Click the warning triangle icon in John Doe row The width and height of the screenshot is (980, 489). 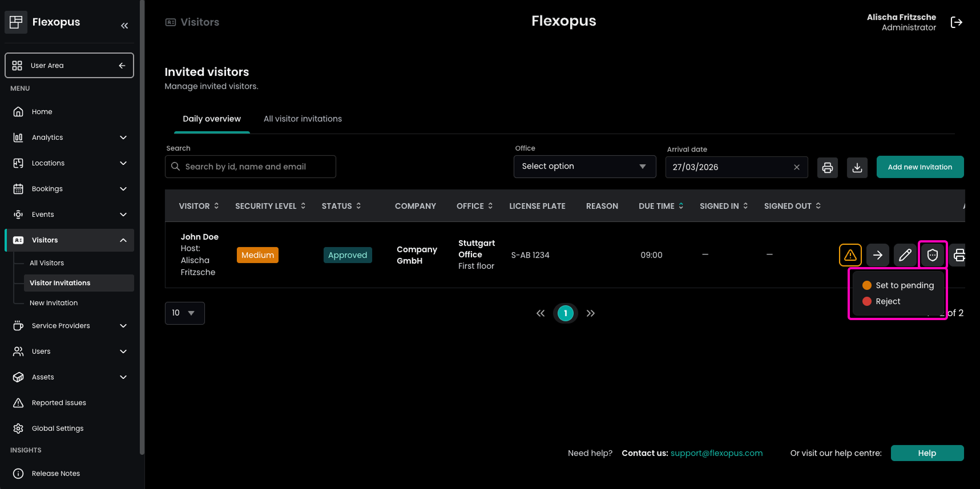(850, 255)
